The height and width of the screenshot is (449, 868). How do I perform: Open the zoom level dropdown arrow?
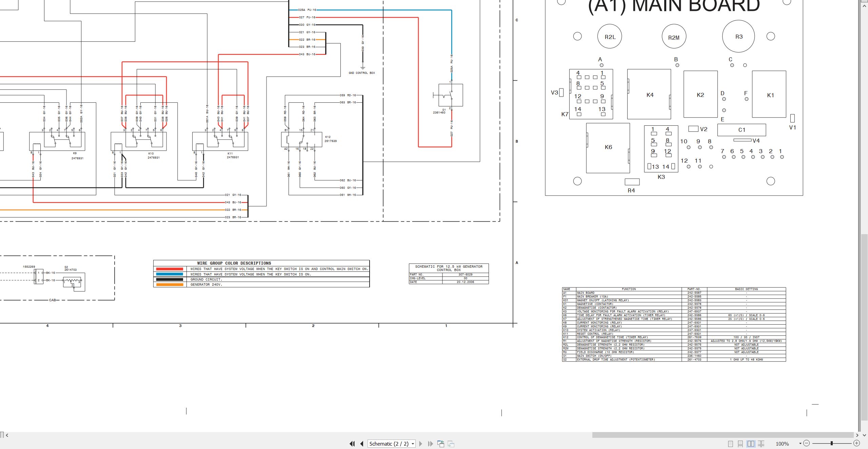pos(800,444)
